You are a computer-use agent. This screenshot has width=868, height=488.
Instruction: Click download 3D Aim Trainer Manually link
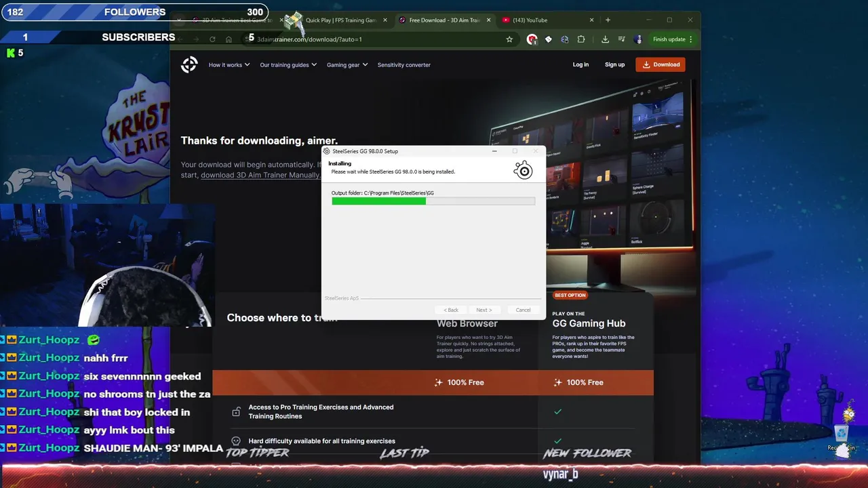(x=261, y=175)
